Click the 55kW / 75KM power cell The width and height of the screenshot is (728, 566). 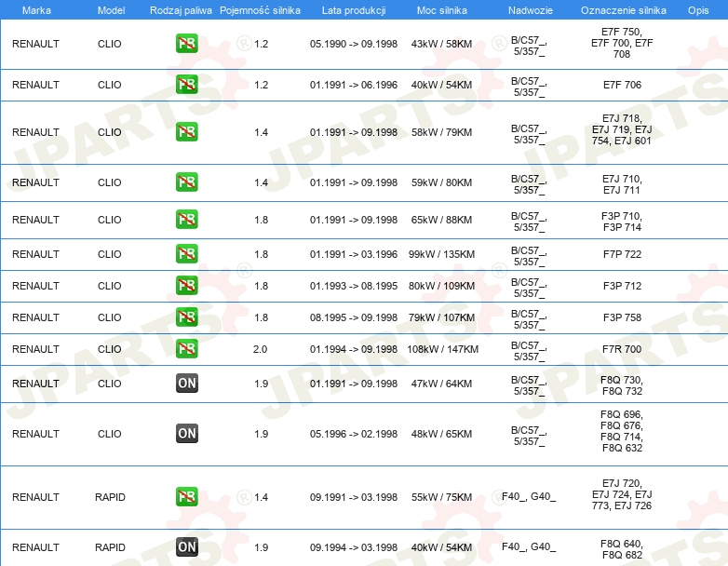click(x=441, y=497)
